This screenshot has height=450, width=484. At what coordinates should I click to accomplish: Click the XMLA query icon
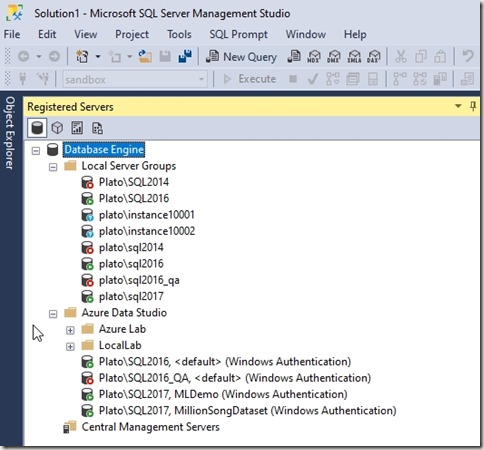[354, 57]
